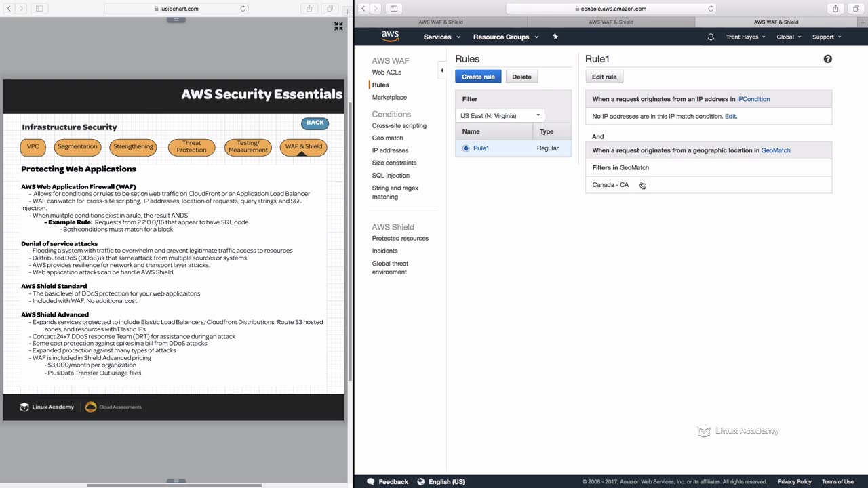868x488 pixels.
Task: Go back in the lucidchart.com Safari window
Action: coord(9,9)
